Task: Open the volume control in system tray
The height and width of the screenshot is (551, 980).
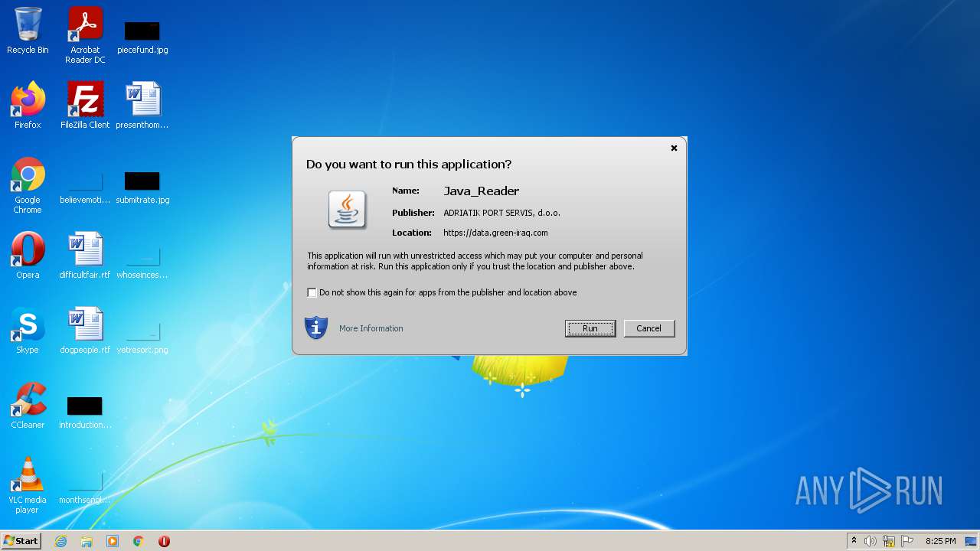Action: 871,541
